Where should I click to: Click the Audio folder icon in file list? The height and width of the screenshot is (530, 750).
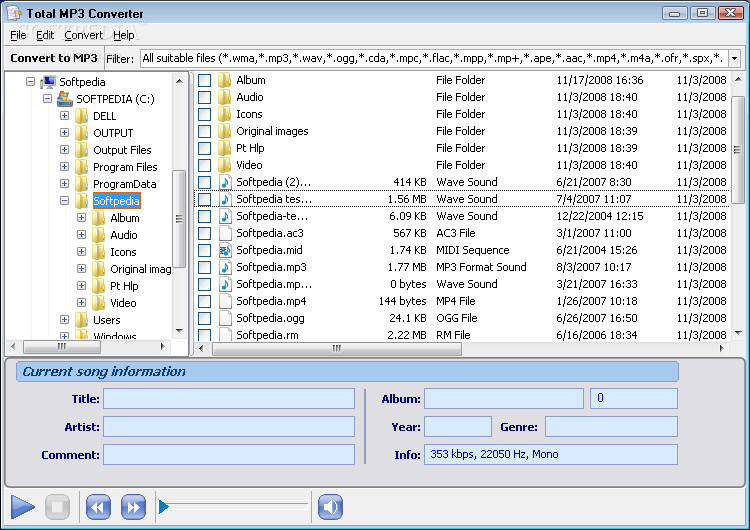[x=225, y=97]
